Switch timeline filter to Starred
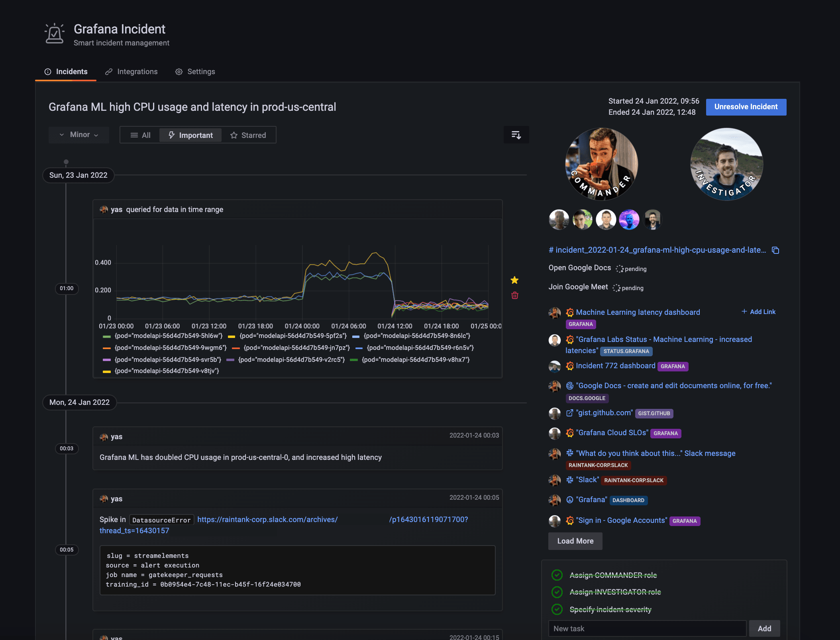 pos(248,135)
